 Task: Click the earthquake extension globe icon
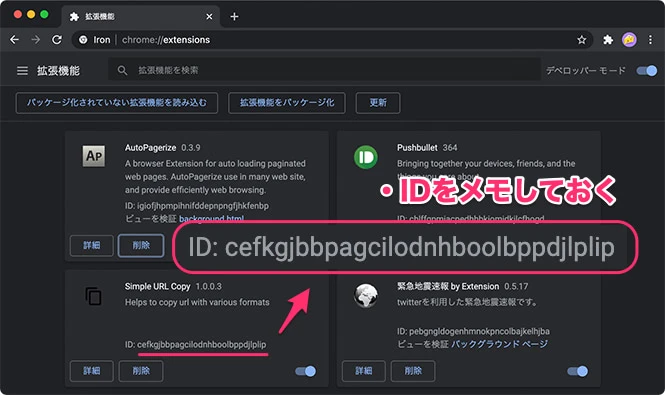click(x=366, y=296)
